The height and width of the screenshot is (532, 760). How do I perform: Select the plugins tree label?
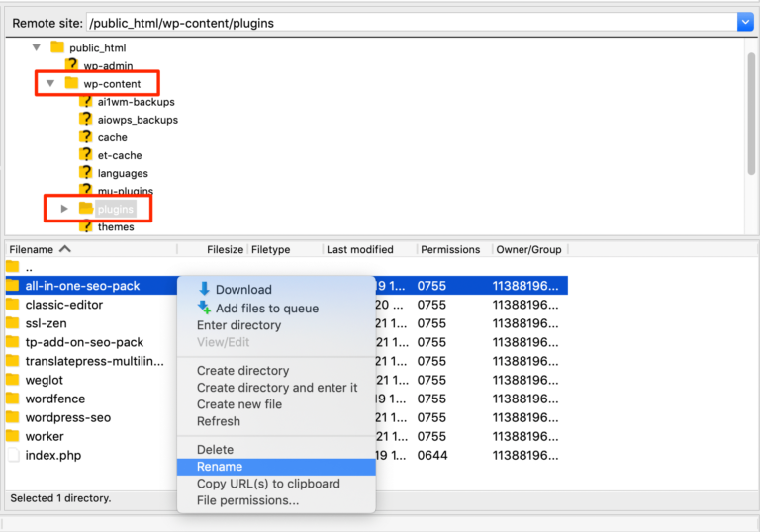coord(116,209)
